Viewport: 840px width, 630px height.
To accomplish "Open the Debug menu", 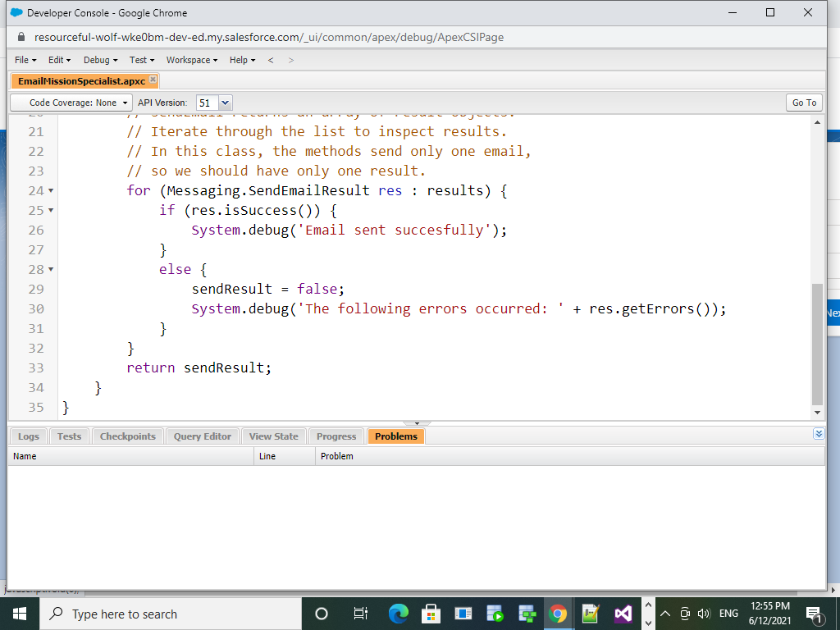I will coord(98,59).
